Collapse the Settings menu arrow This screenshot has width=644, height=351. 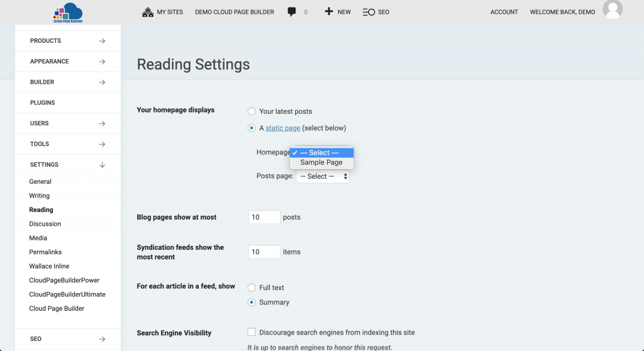[x=102, y=165]
